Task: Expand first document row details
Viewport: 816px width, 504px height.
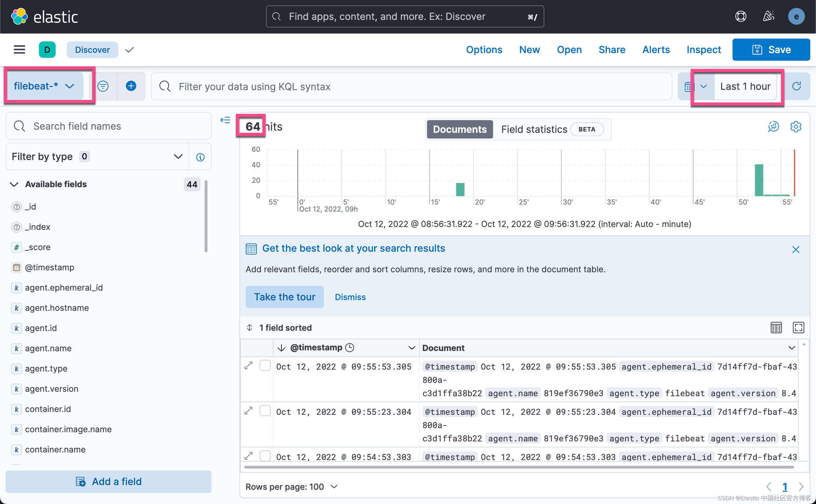Action: (249, 366)
